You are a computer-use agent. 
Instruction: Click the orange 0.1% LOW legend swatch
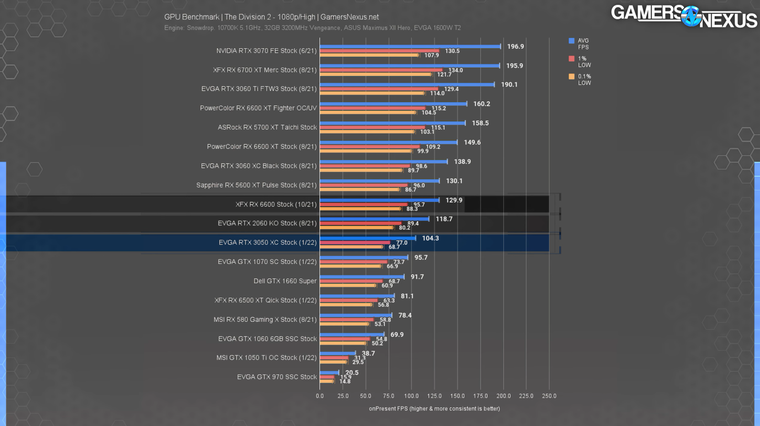tap(571, 77)
